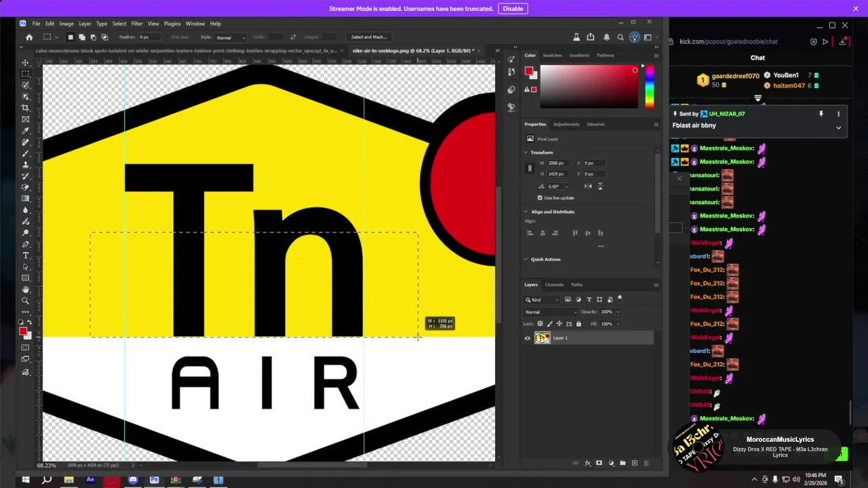Toggle link width and height chain

530,168
